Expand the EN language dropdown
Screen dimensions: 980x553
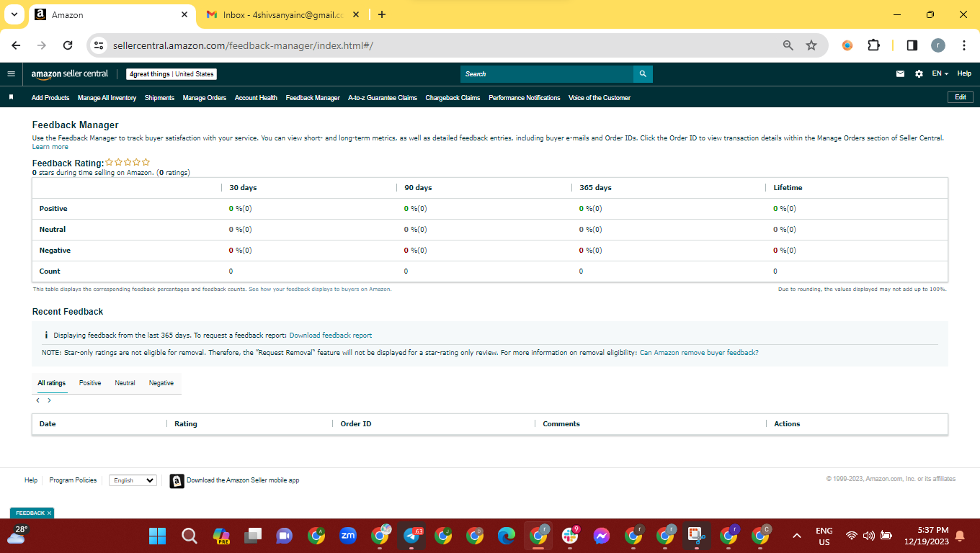[x=940, y=73]
